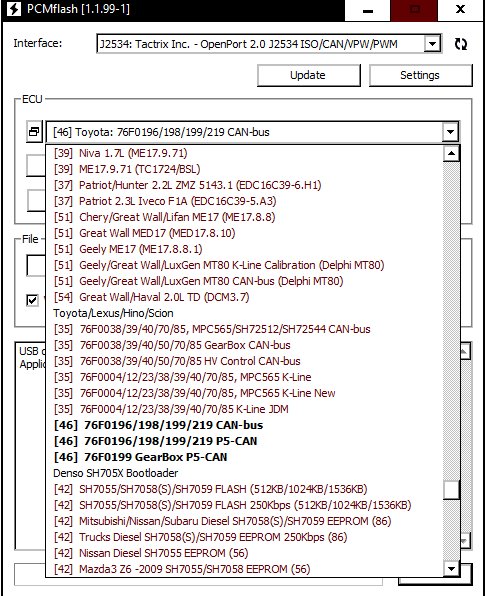Select ME17.9.71 (TC1724/BSL) entry
The height and width of the screenshot is (596, 485).
[244, 169]
